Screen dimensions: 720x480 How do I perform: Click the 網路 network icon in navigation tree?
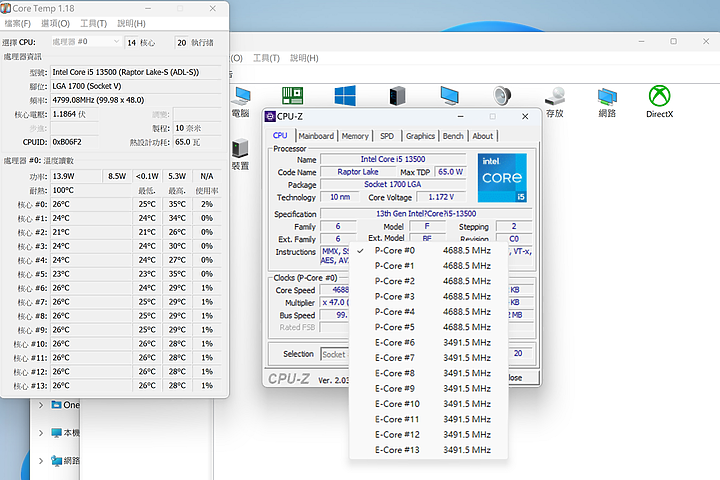coord(56,460)
